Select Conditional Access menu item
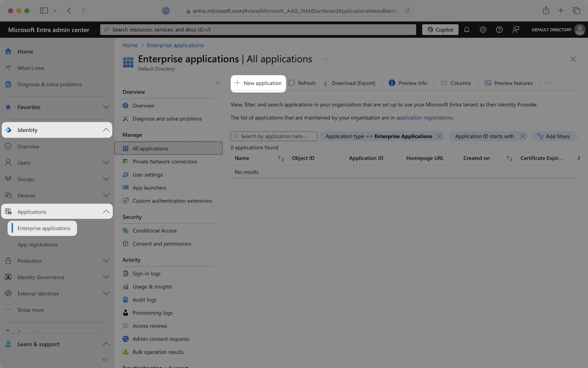The width and height of the screenshot is (588, 368). point(154,231)
